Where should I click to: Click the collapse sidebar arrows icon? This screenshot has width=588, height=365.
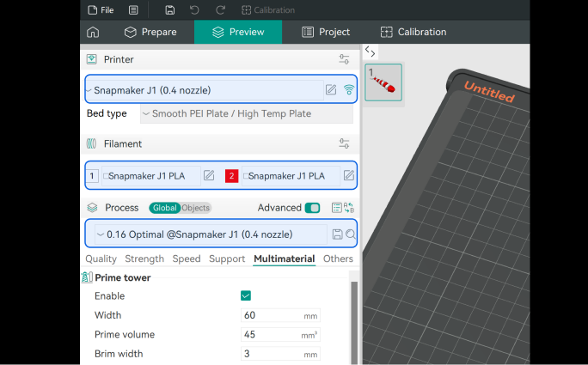pyautogui.click(x=371, y=52)
